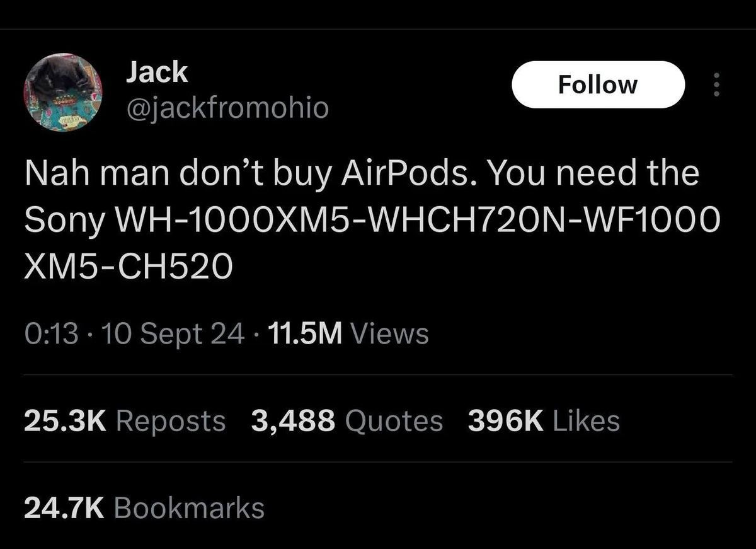Select the word 'Likes' label
The image size is (756, 549).
click(x=586, y=420)
